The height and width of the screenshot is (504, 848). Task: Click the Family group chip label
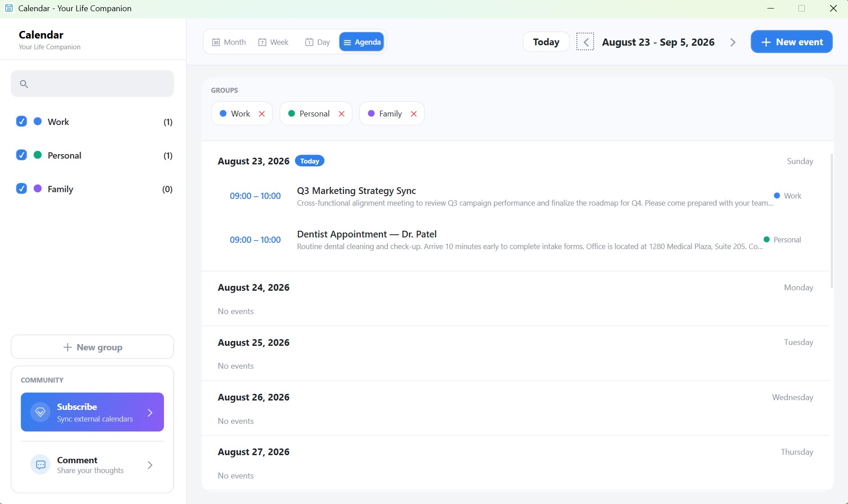(391, 114)
